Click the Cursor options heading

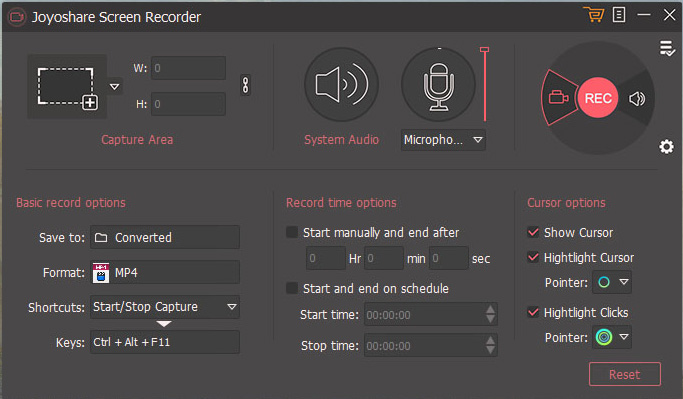click(566, 203)
